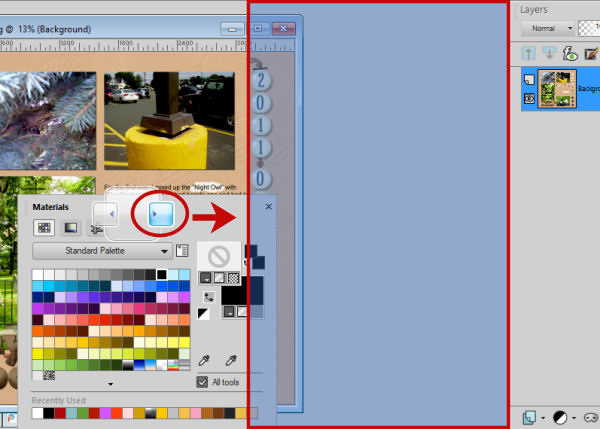Hide the Background layer with the eye
600x429 pixels.
(529, 99)
